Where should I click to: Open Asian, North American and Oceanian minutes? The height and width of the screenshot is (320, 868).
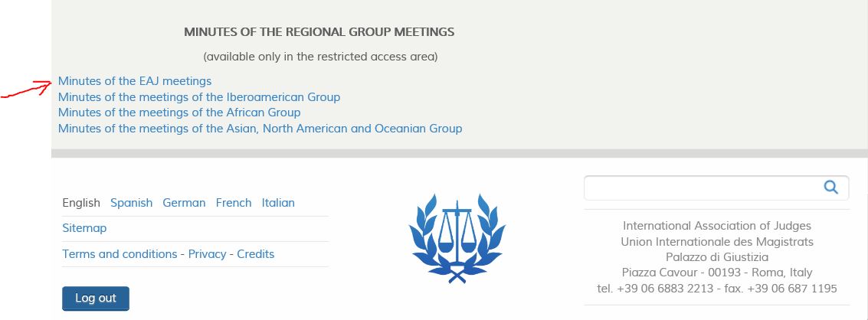[260, 129]
